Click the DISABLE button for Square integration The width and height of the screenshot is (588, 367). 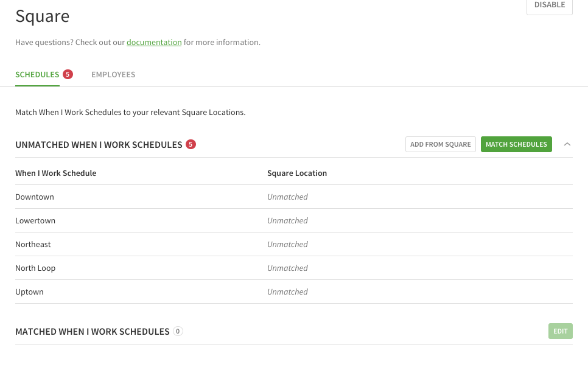tap(549, 5)
